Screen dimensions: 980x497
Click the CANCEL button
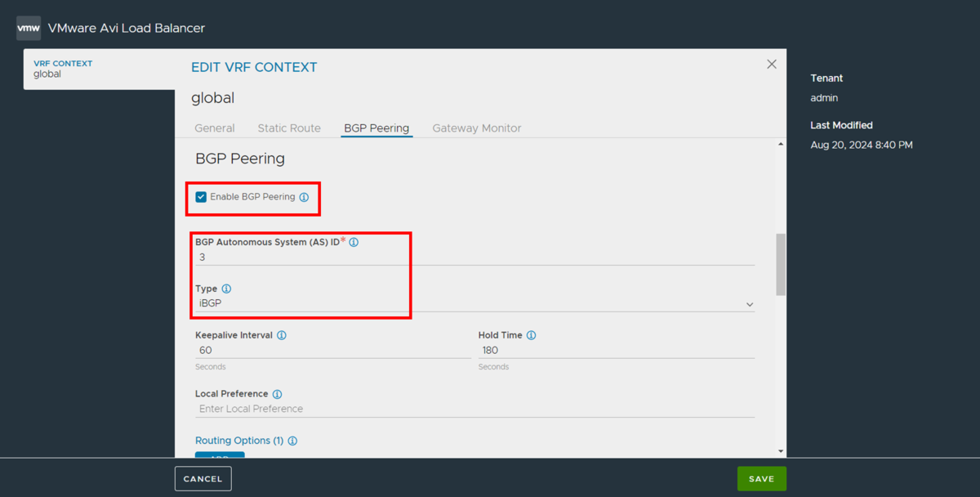pos(203,479)
